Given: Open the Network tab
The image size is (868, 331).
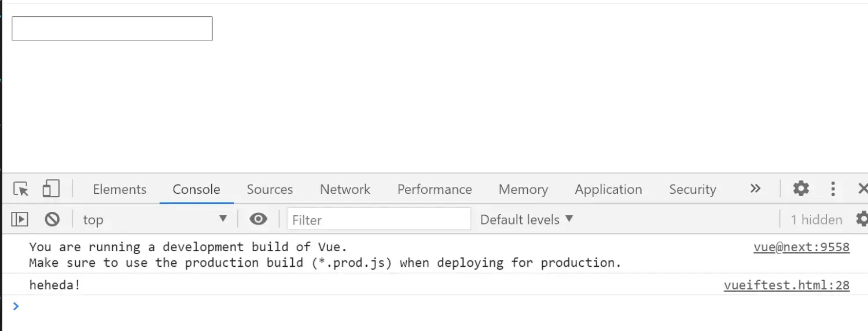Looking at the screenshot, I should pos(345,189).
